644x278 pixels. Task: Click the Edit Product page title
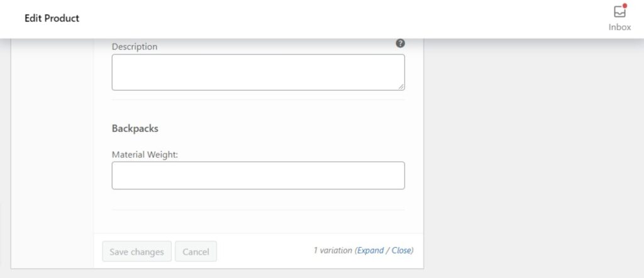52,18
